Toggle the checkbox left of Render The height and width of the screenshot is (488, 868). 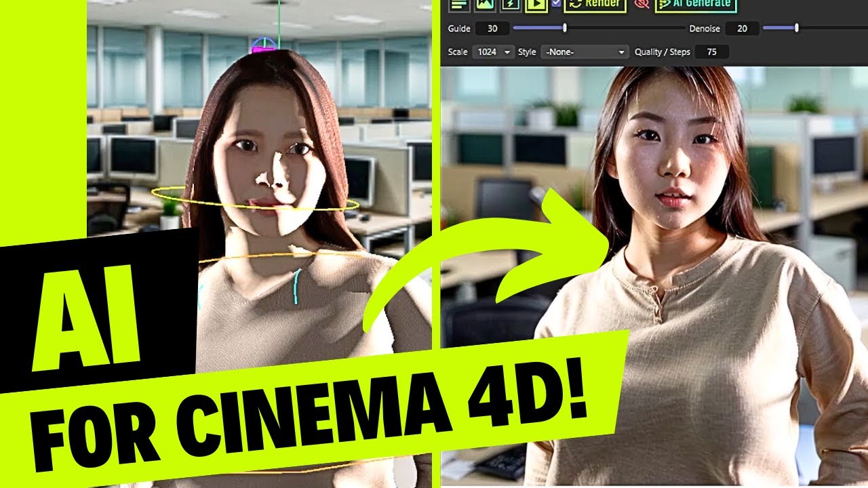coord(556,3)
